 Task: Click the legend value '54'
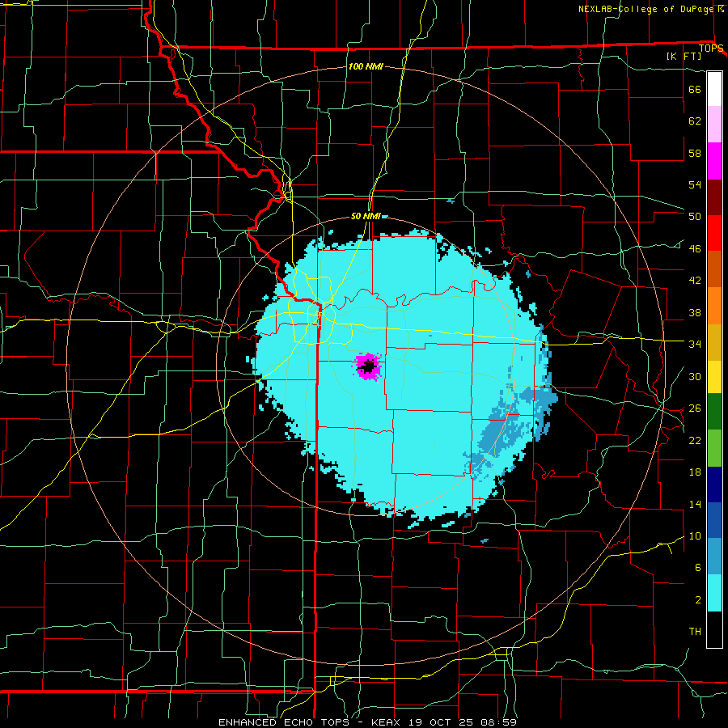[x=695, y=184]
